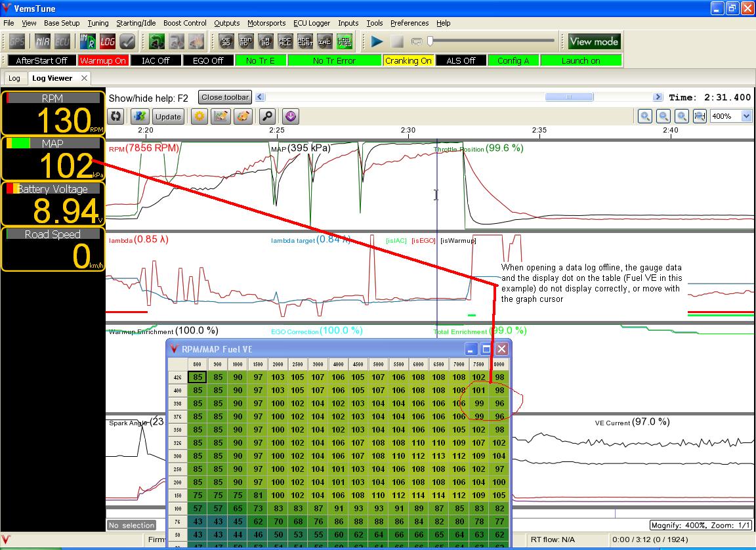Click the log timeline scrollbar thumb
The width and height of the screenshot is (756, 550).
569,97
